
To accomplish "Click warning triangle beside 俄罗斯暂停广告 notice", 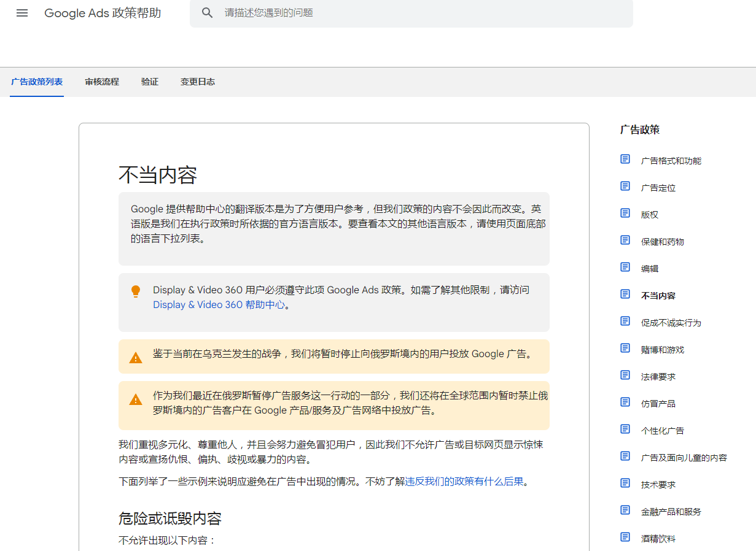I will [136, 399].
